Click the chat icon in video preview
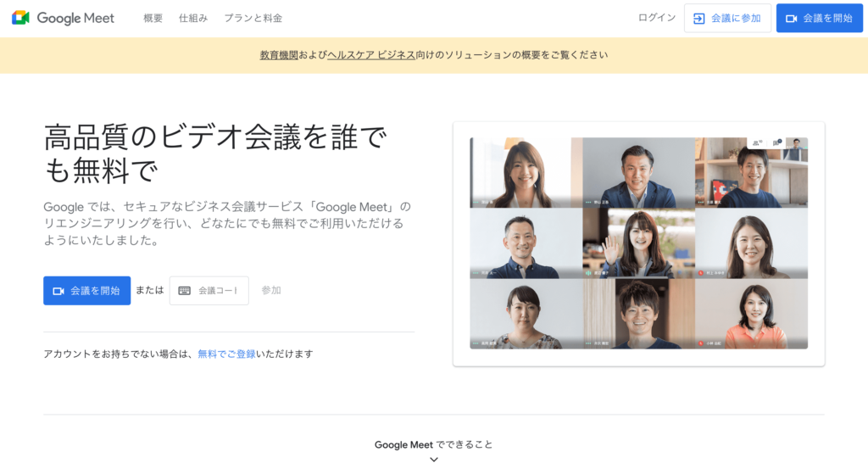 point(776,142)
